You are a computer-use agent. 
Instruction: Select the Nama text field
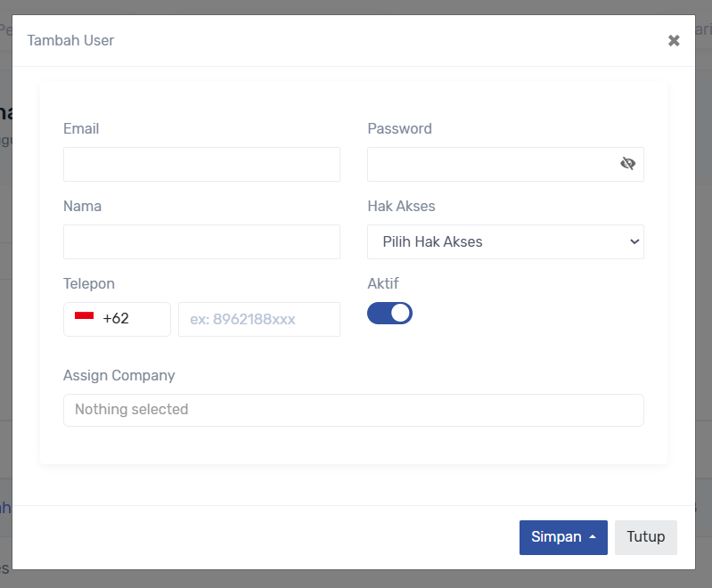[x=201, y=241]
